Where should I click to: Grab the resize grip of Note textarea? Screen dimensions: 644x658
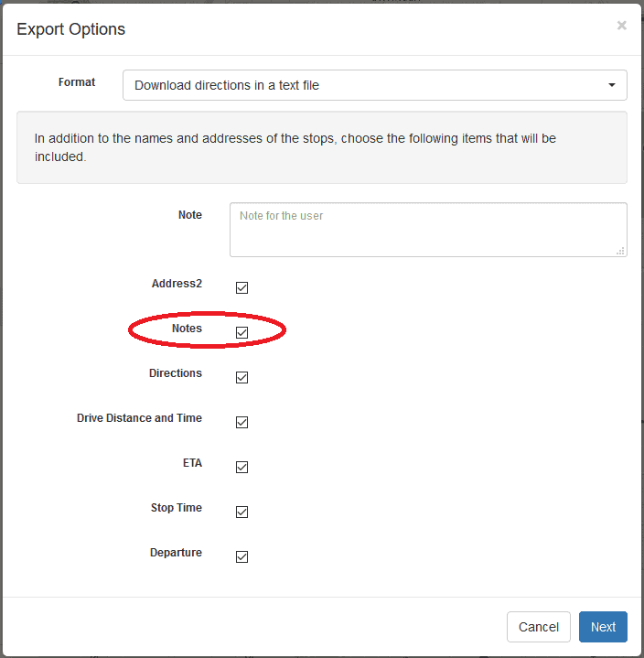coord(620,251)
